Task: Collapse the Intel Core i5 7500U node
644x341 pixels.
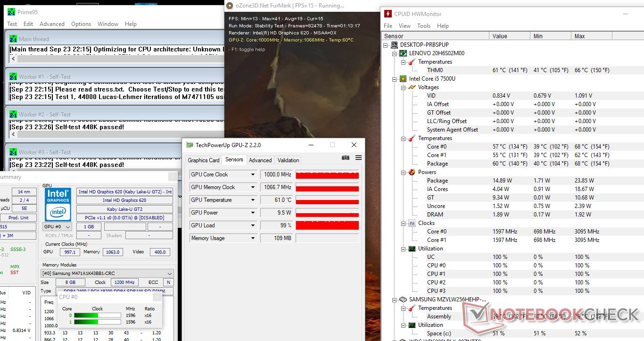Action: tap(395, 79)
